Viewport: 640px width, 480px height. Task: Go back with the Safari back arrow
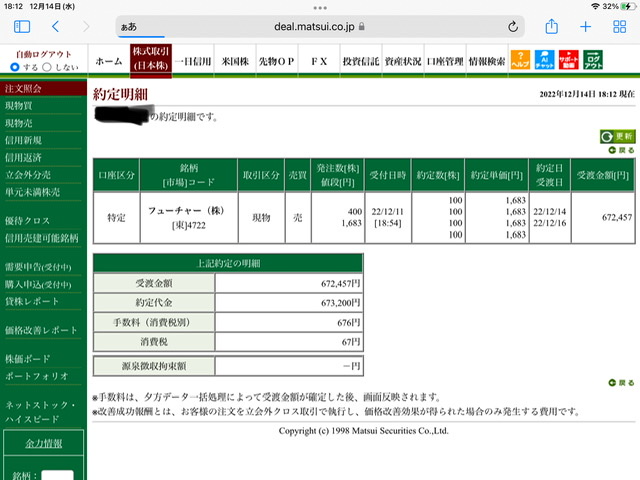point(56,27)
